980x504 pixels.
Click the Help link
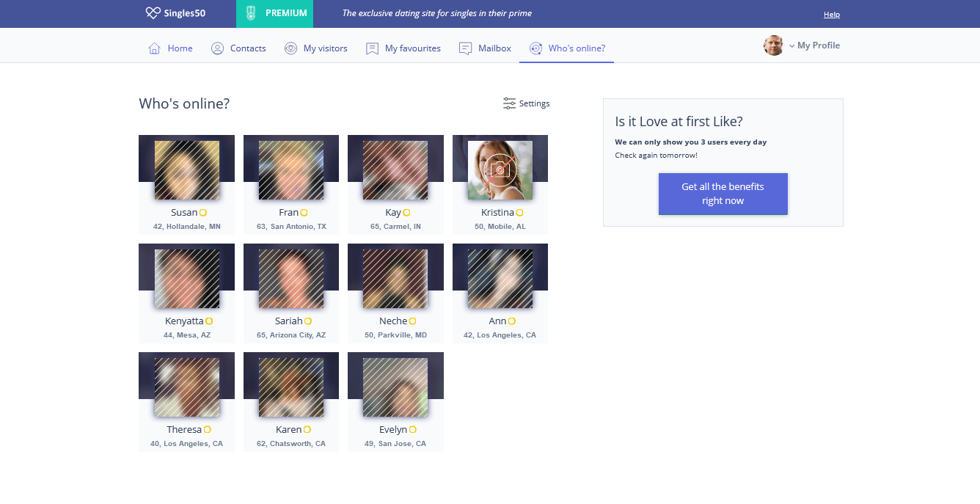click(x=832, y=15)
